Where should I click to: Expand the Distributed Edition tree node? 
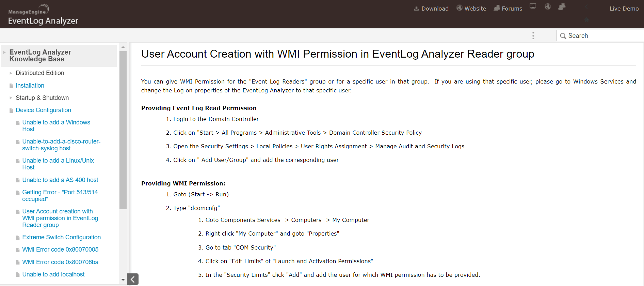click(x=11, y=73)
